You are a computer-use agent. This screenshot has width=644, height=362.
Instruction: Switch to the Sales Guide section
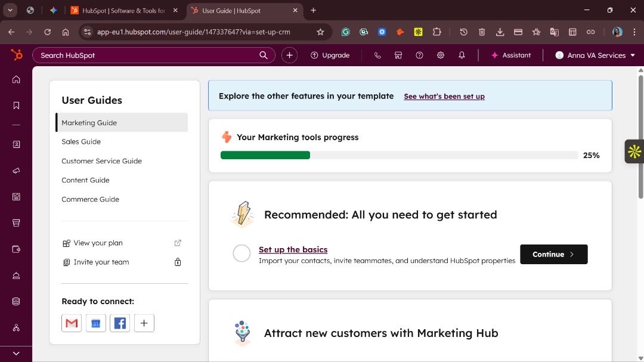click(x=81, y=141)
